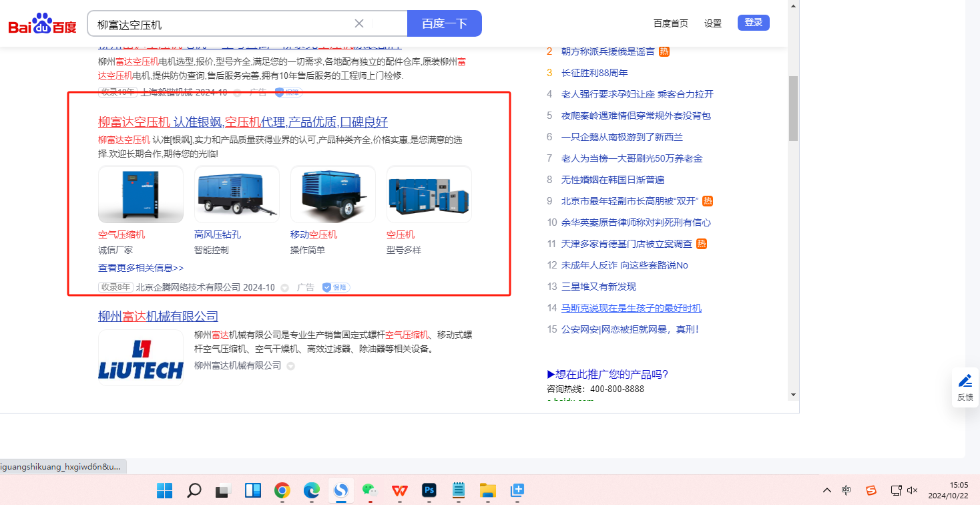This screenshot has width=980, height=505.
Task: Click the LIUTECH company logo
Action: tap(141, 357)
